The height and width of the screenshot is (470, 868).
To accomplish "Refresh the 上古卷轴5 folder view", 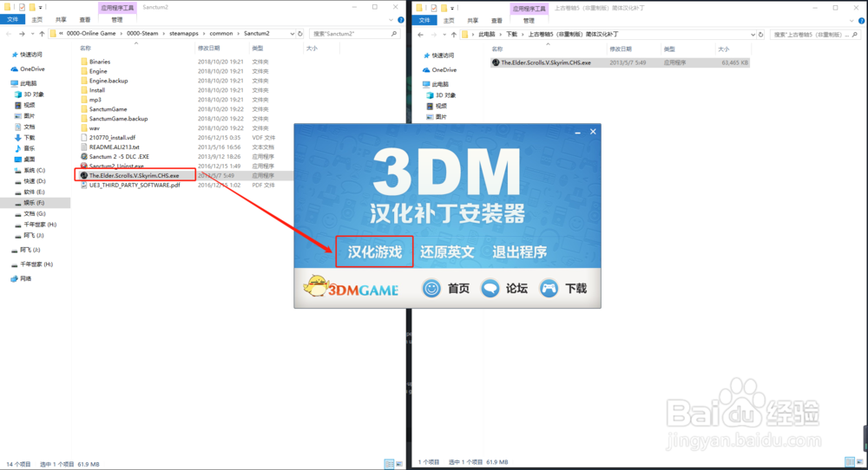I will (760, 35).
